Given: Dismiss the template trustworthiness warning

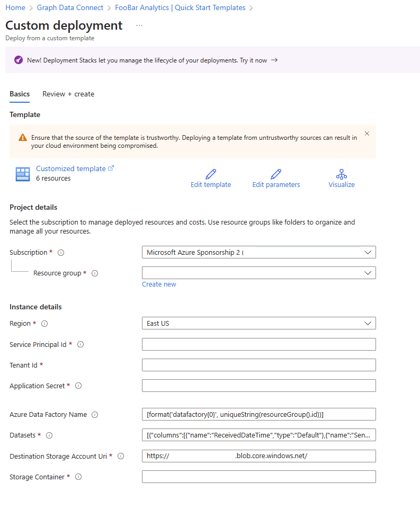Looking at the screenshot, I should click(x=367, y=133).
